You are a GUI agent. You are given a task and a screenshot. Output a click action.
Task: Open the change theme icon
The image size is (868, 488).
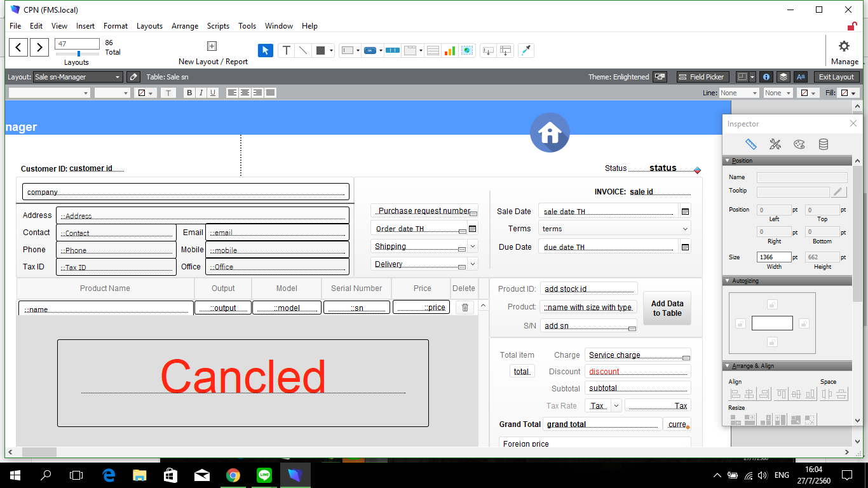pos(660,77)
